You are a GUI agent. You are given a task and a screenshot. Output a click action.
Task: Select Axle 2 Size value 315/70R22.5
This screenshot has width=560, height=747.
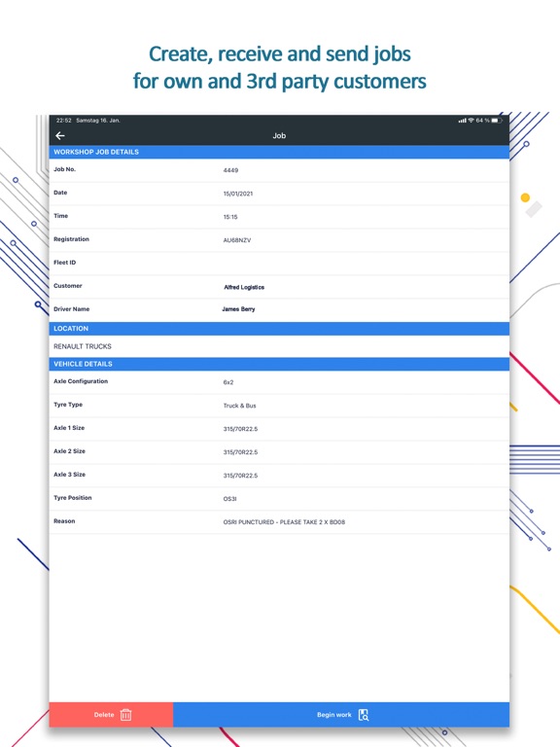pos(240,452)
